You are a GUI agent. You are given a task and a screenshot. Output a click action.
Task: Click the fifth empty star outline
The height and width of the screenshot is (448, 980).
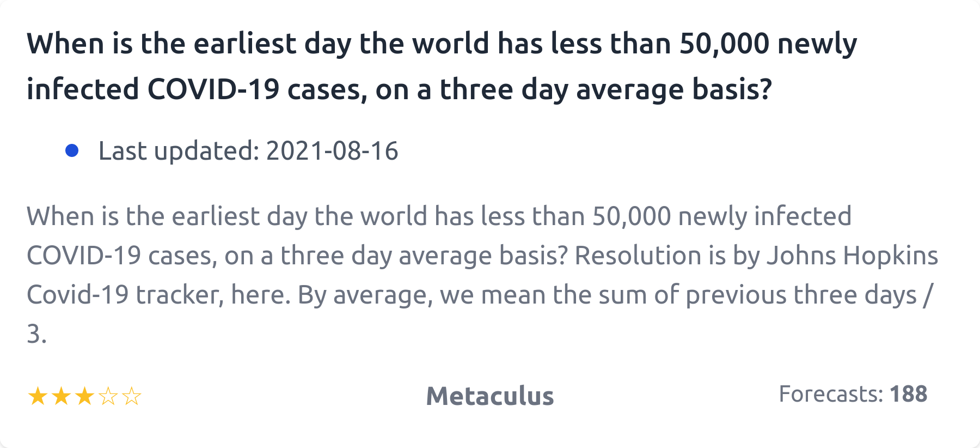point(132,396)
